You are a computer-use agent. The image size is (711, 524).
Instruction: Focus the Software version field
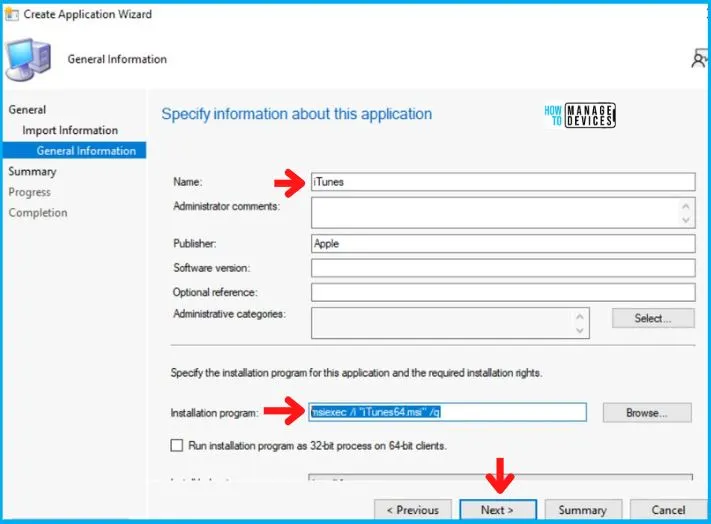(x=503, y=268)
